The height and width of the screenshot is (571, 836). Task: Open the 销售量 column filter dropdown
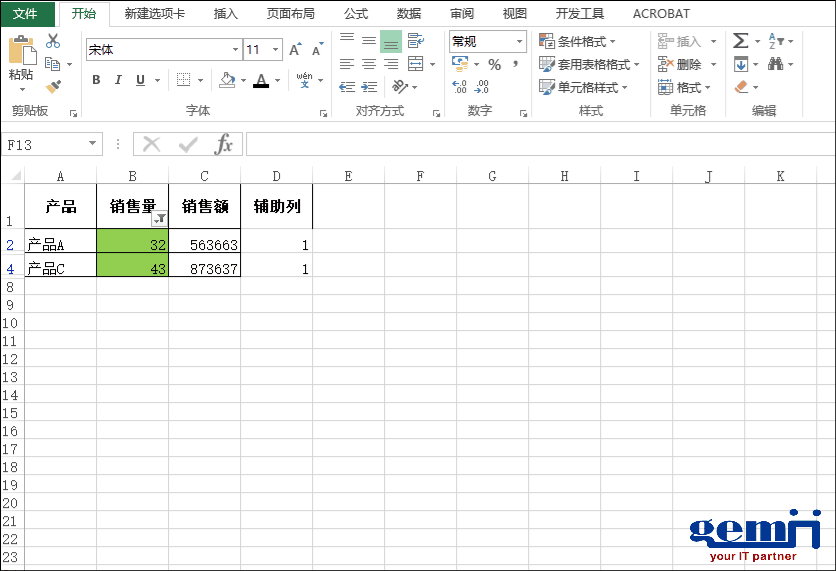point(159,218)
